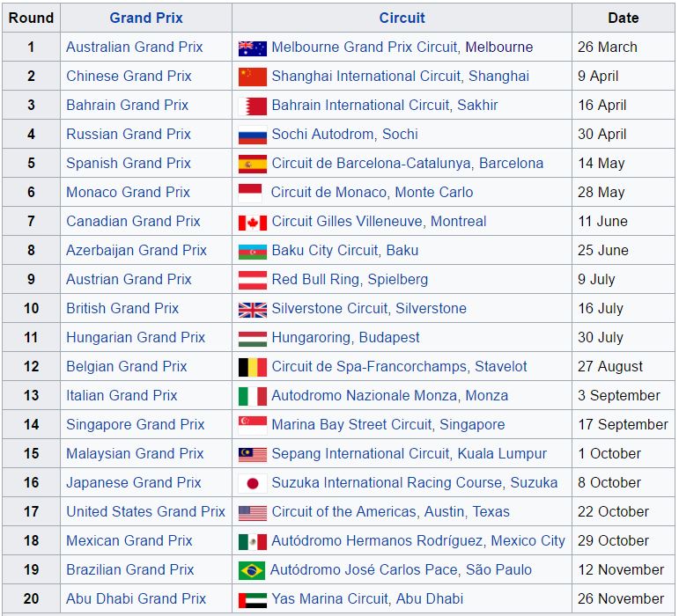This screenshot has height=616, width=679.
Task: Click the Brazilian flag icon
Action: [252, 570]
